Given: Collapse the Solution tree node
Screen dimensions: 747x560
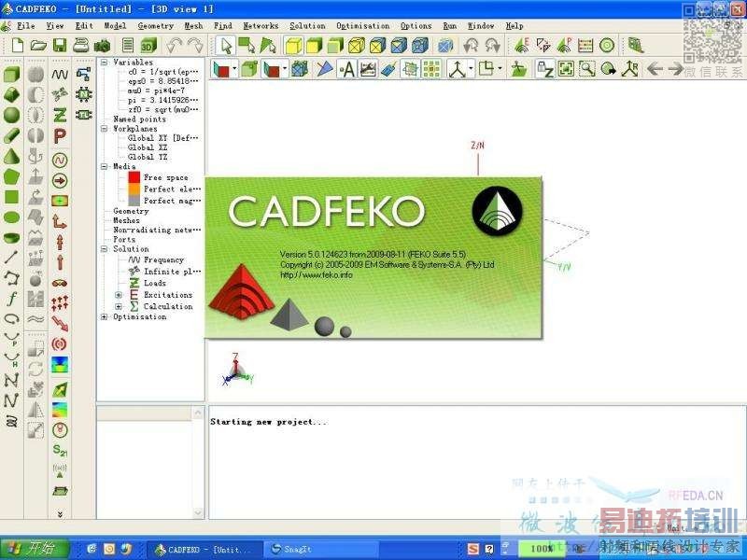Looking at the screenshot, I should point(105,249).
